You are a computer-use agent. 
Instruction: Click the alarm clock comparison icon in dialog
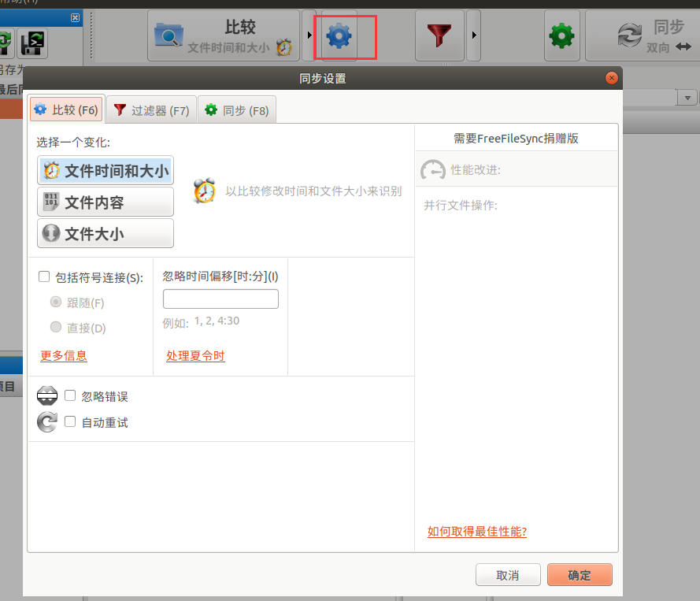[205, 190]
